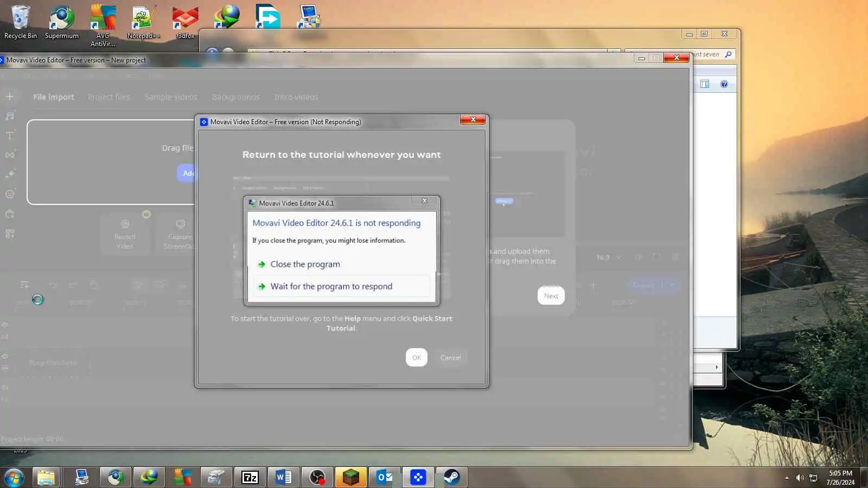The height and width of the screenshot is (488, 868).
Task: Click the volume speaker icon in system tray
Action: coord(800,478)
